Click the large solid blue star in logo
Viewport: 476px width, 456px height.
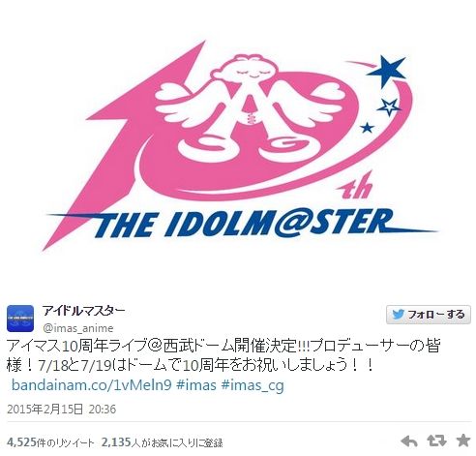click(386, 71)
